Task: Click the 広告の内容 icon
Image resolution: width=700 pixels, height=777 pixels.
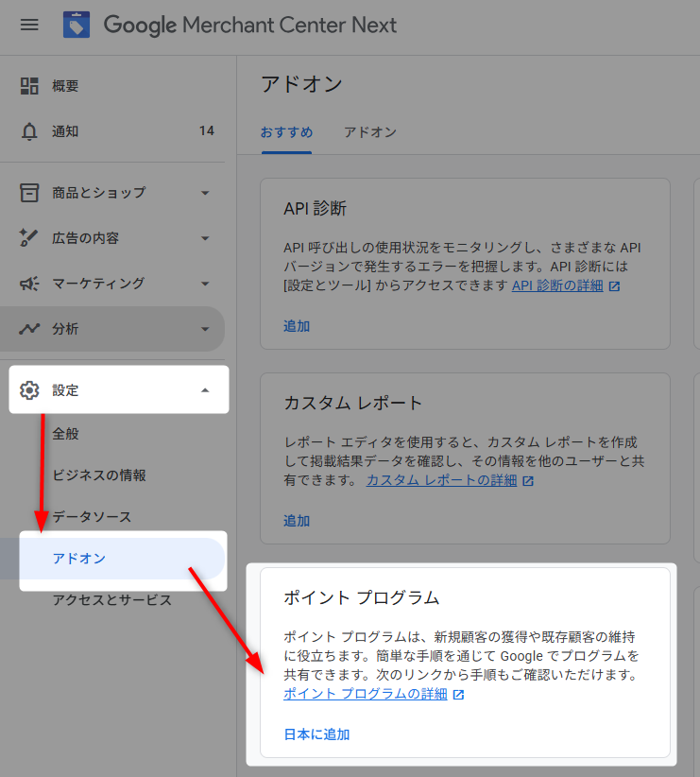Action: 28,238
